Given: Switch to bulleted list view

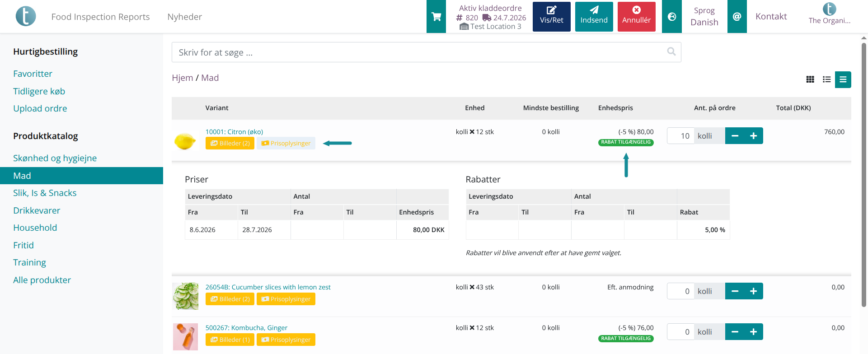Looking at the screenshot, I should point(826,79).
